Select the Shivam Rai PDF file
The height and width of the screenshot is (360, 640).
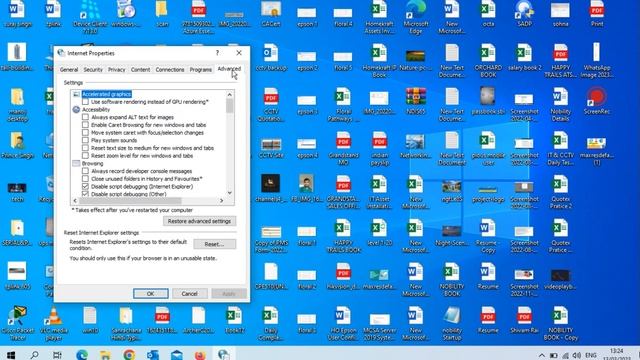pos(524,320)
